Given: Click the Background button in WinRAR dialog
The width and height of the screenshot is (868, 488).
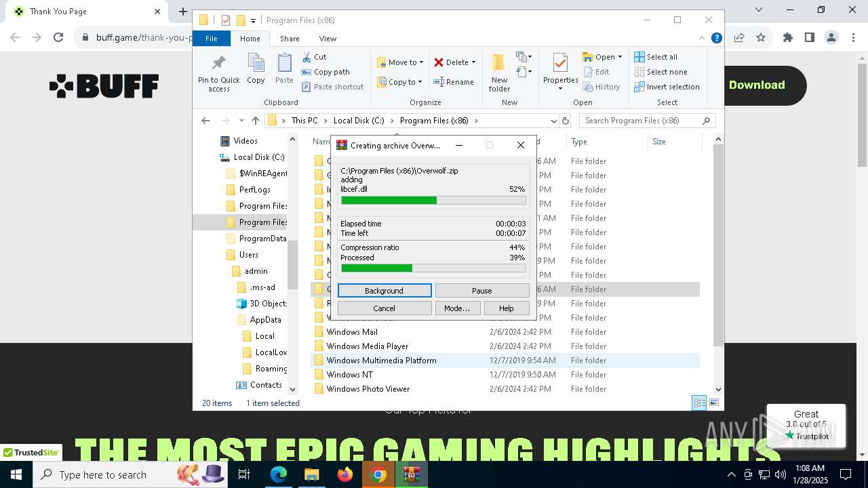Looking at the screenshot, I should tap(384, 291).
